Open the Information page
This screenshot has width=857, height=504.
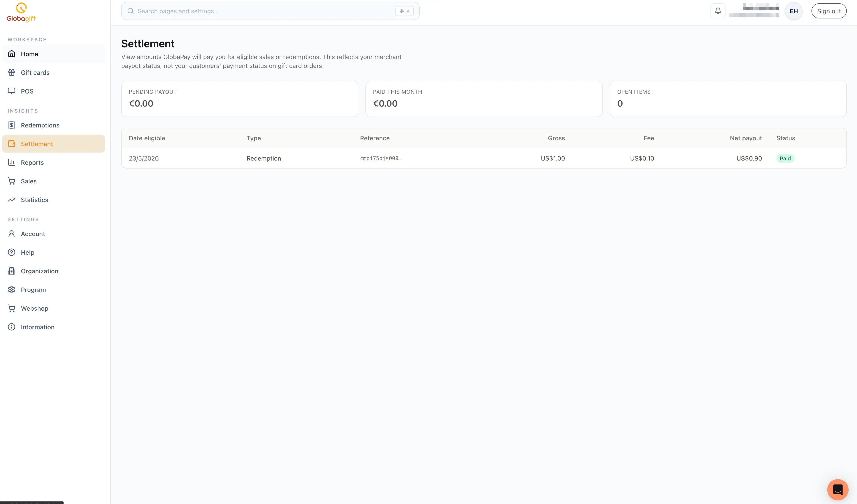(x=53, y=327)
